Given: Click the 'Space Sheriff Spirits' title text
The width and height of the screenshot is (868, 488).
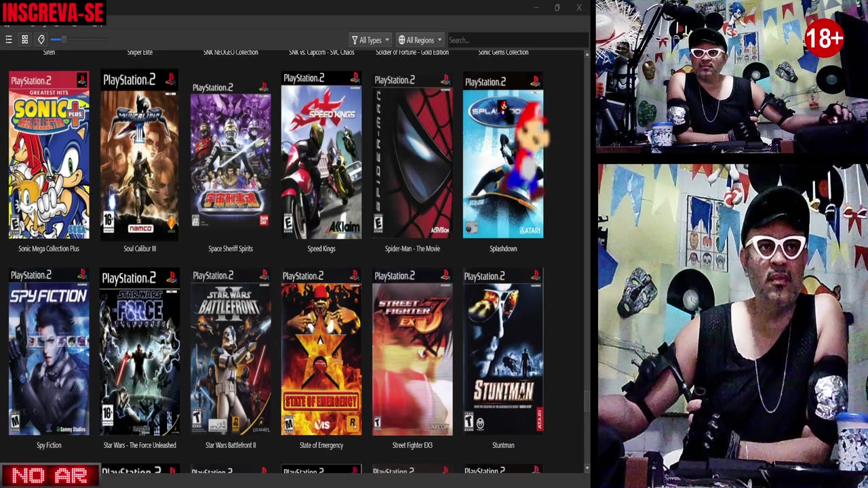Looking at the screenshot, I should pos(231,249).
